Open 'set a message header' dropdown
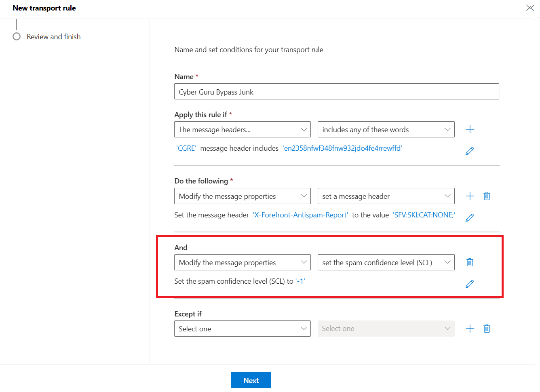The width and height of the screenshot is (540, 392). (x=386, y=196)
